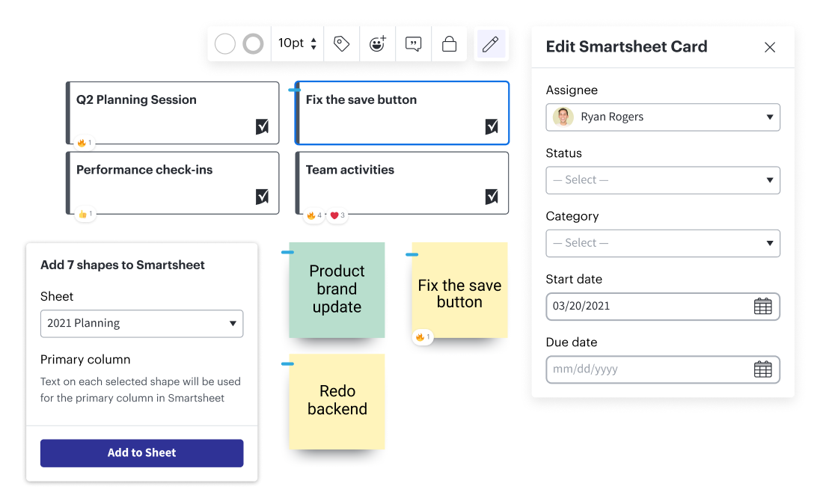Click the comment quote icon in toolbar
This screenshot has height=504, width=829.
(x=413, y=44)
